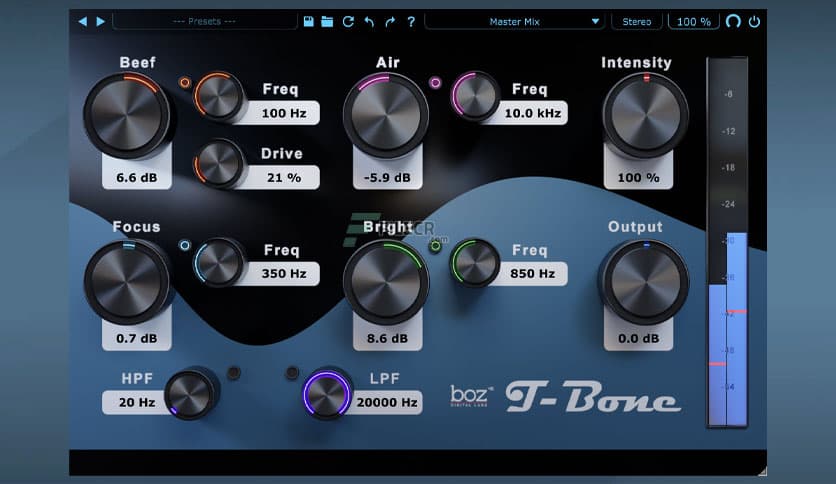
Task: Open the preset folder icon
Action: pos(327,21)
